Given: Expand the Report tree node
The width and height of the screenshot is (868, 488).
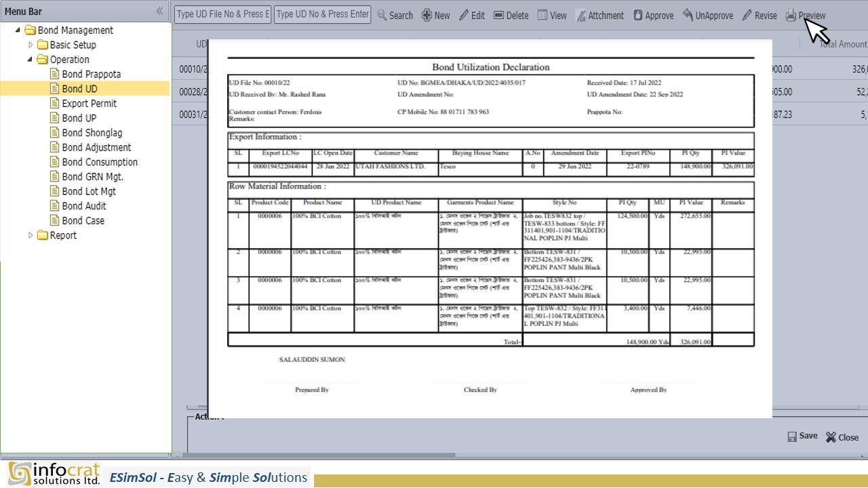Looking at the screenshot, I should (31, 235).
